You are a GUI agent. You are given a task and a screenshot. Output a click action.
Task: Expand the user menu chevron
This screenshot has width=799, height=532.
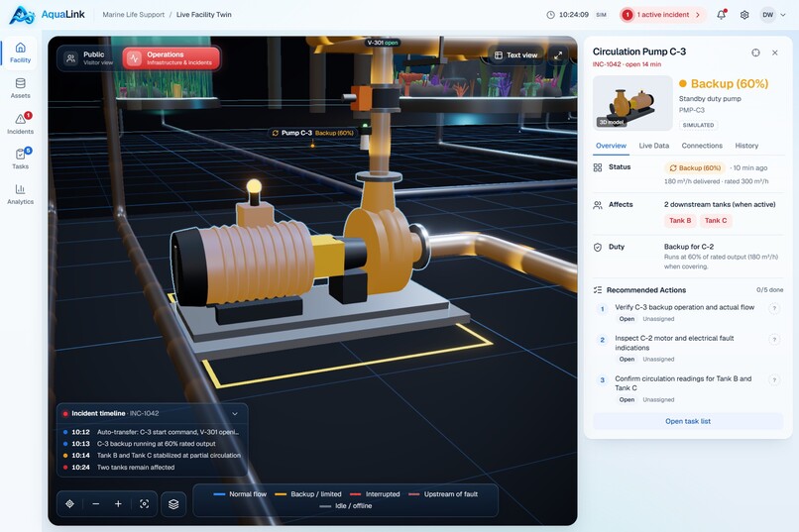pos(783,15)
